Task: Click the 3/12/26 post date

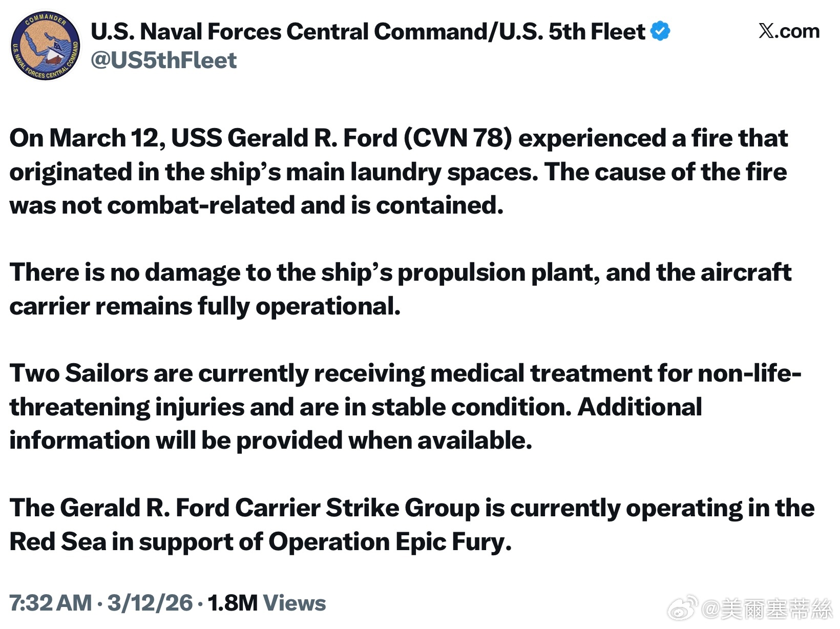Action: (150, 603)
